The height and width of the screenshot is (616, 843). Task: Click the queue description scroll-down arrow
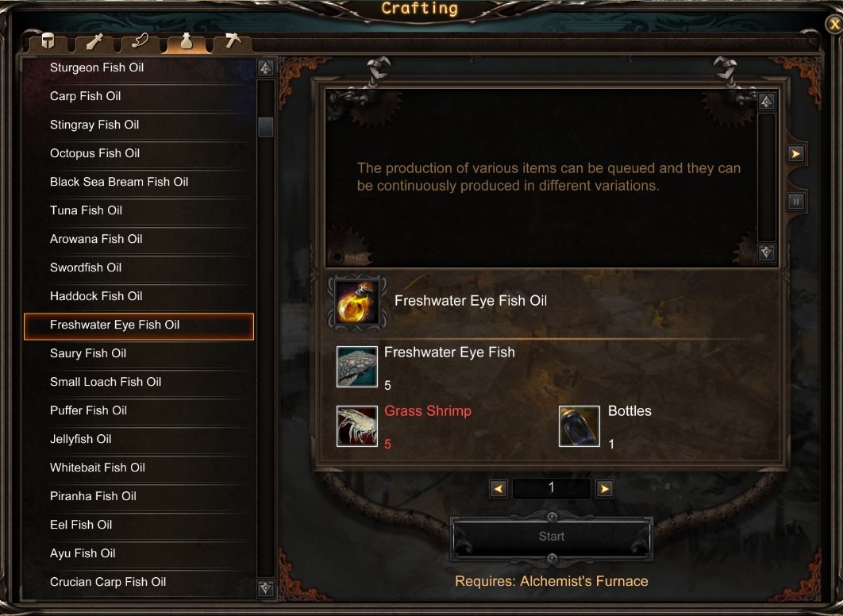(767, 252)
